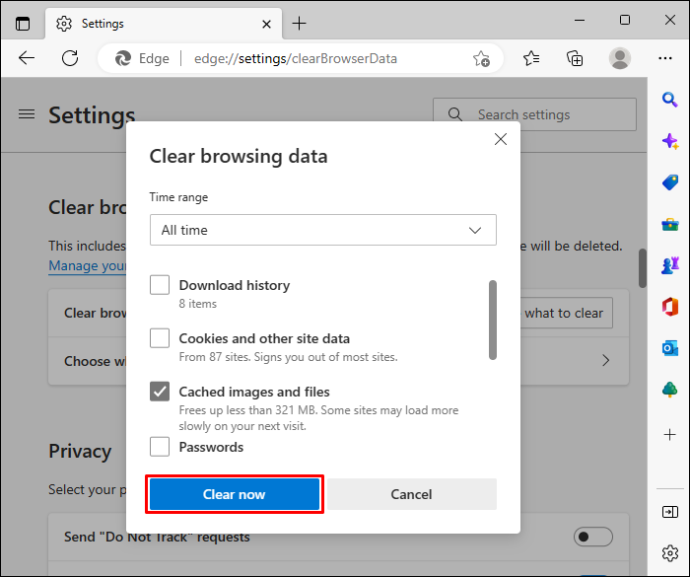
Task: Click Clear browsing data dialog title
Action: (x=239, y=156)
